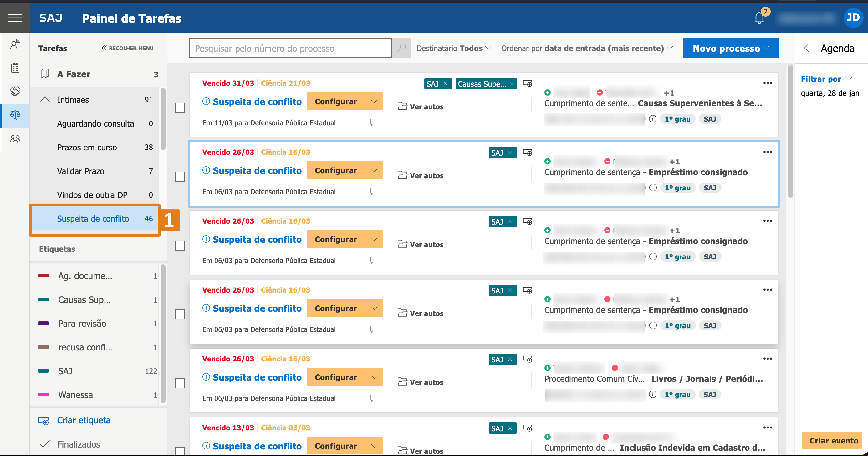
Task: Expand the Destinatário Todos dropdown
Action: tap(453, 48)
